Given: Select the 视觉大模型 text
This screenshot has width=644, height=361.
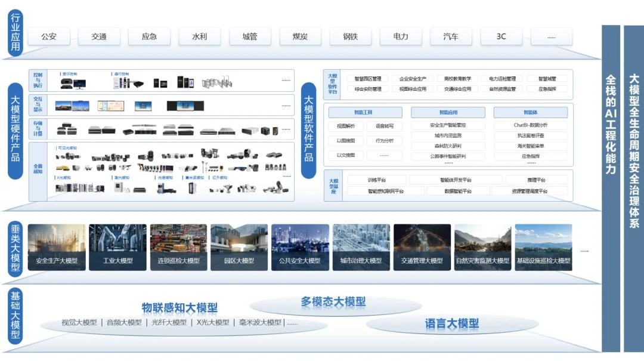Looking at the screenshot, I should (x=79, y=322).
